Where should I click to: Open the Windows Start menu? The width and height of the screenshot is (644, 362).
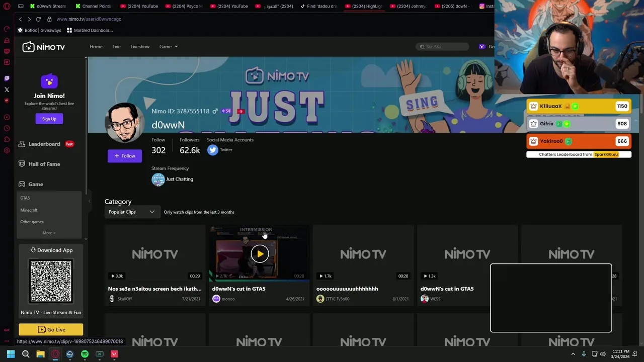point(11,354)
